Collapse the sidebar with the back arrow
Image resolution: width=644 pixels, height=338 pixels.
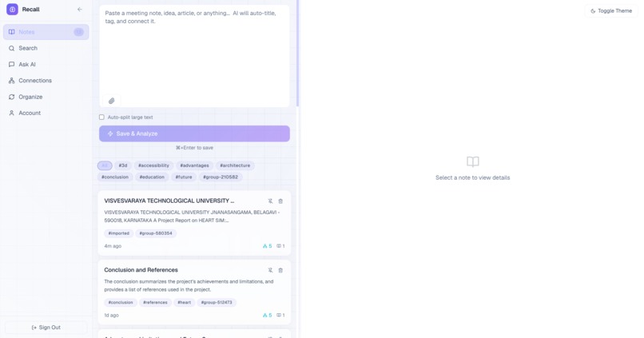pos(80,9)
